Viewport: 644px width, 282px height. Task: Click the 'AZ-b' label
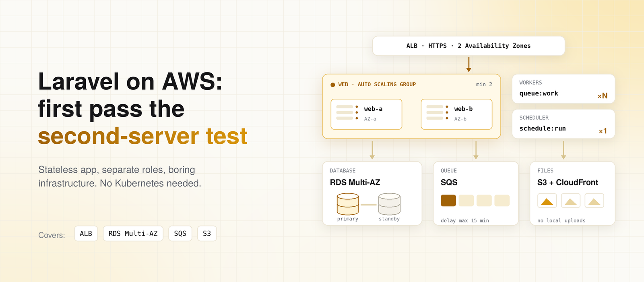(x=460, y=119)
